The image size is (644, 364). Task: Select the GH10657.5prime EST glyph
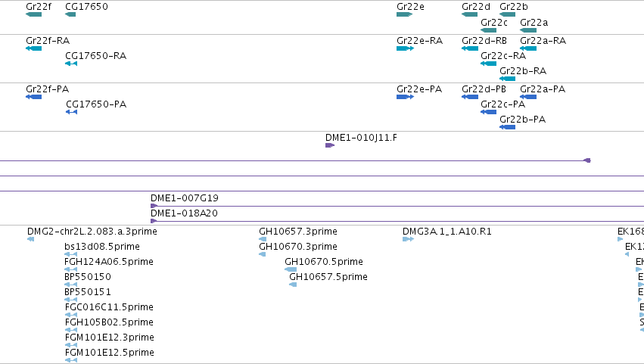click(293, 285)
